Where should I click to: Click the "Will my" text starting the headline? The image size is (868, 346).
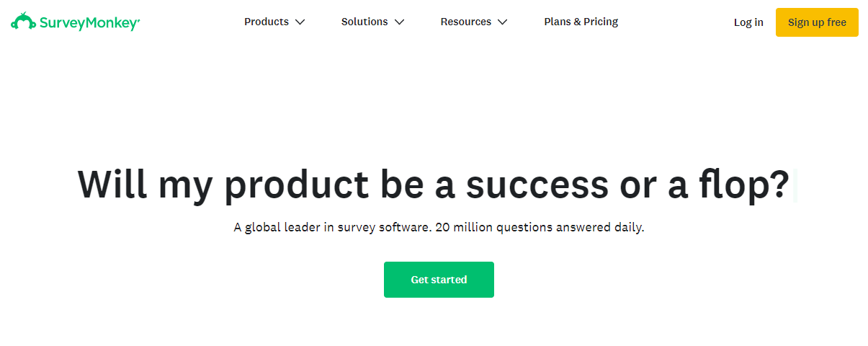145,185
